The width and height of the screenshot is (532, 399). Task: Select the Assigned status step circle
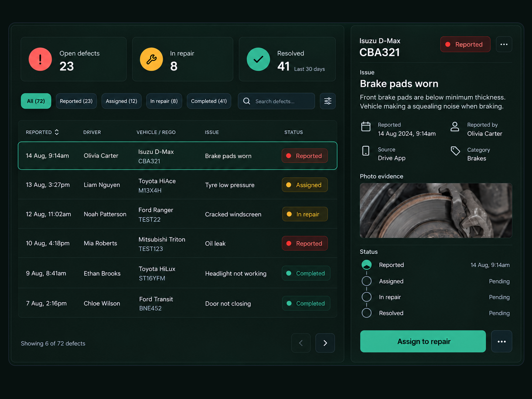tap(366, 281)
